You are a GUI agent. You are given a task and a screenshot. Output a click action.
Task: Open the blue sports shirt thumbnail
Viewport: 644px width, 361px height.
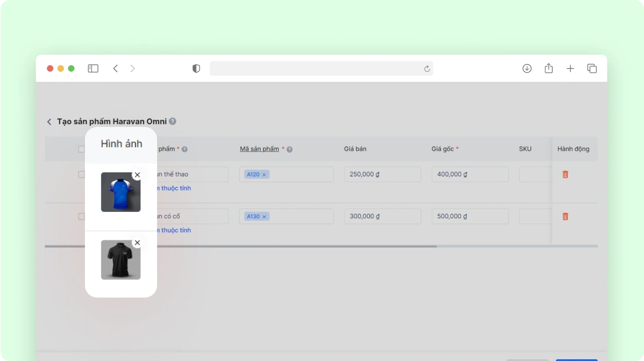point(120,193)
